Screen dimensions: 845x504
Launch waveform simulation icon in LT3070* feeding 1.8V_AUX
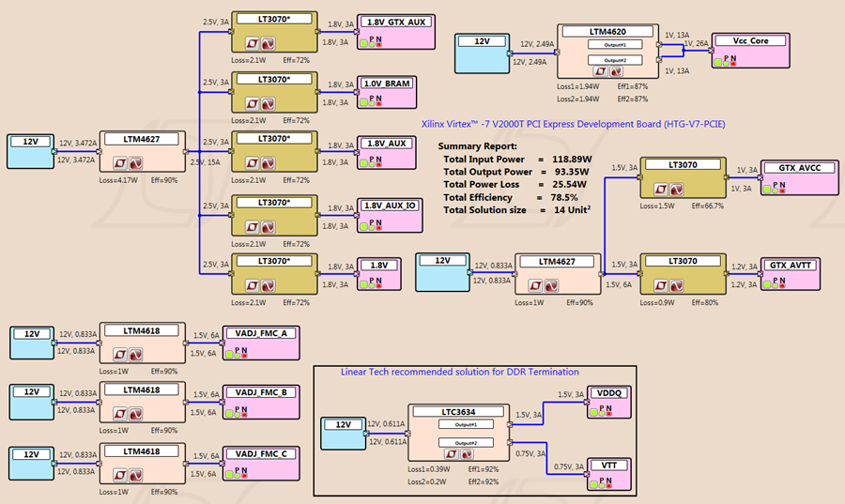click(268, 162)
